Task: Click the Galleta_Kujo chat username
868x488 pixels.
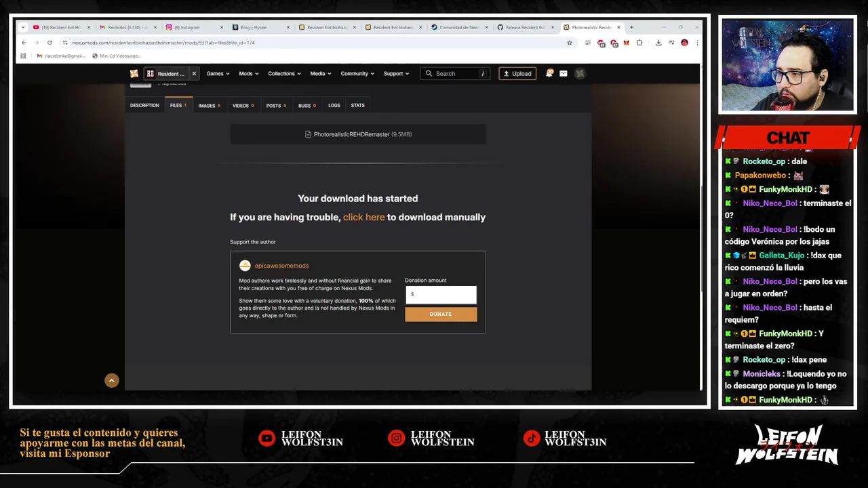Action: 781,255
